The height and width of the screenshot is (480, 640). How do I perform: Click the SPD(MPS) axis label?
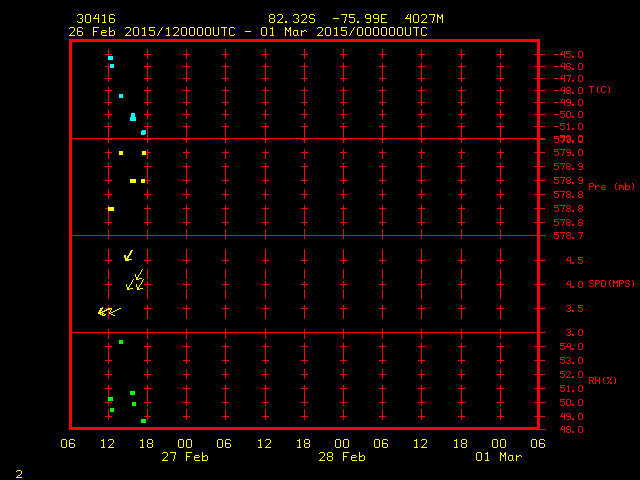(x=611, y=283)
